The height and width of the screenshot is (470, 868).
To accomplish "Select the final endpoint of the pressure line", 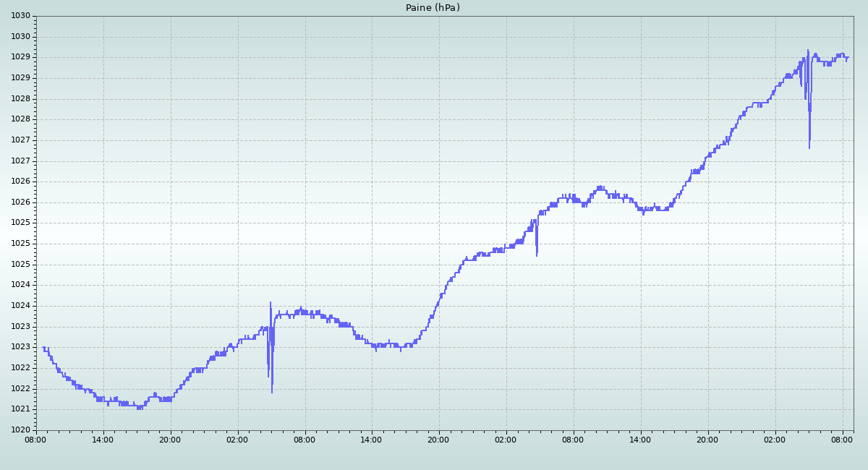I will coord(848,58).
